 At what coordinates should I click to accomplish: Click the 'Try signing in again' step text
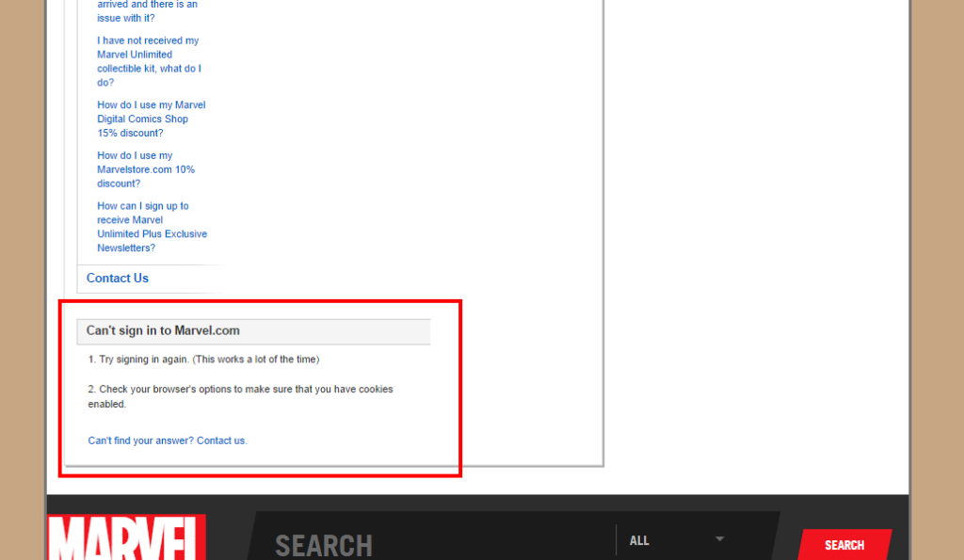pyautogui.click(x=203, y=360)
